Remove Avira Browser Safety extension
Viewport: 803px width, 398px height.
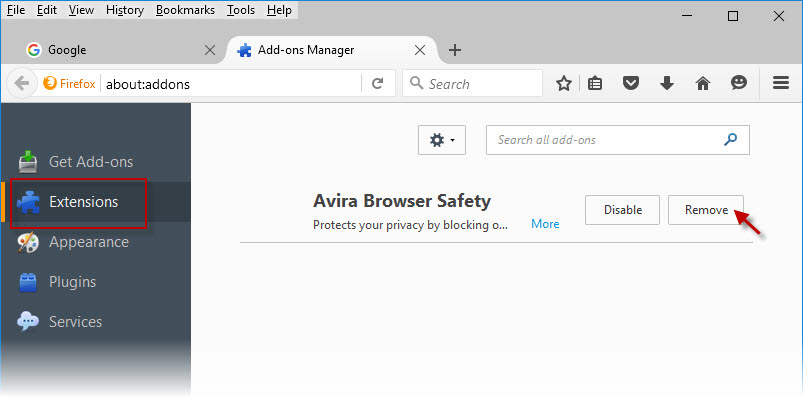pyautogui.click(x=706, y=210)
